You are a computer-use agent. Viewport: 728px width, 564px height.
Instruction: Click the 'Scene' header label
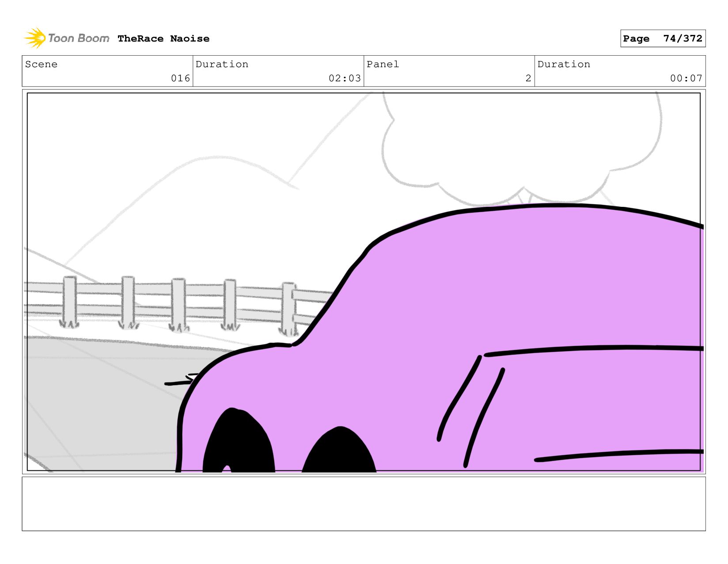[42, 64]
